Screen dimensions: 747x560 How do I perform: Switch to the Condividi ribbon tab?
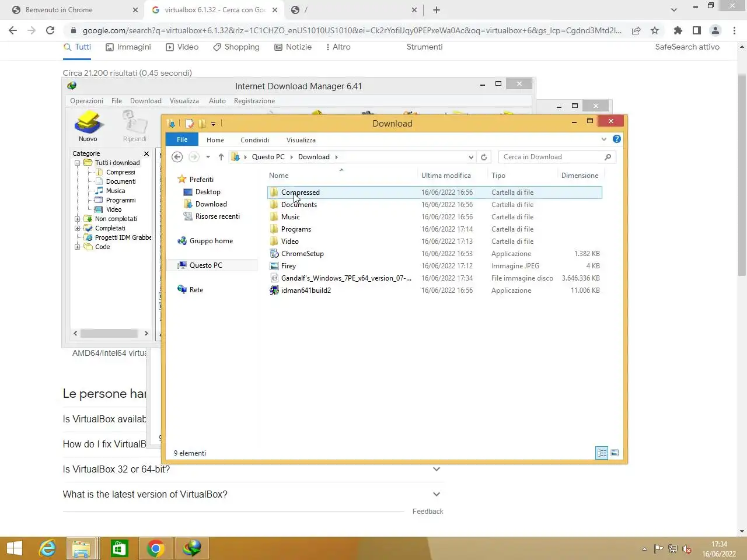pyautogui.click(x=255, y=140)
